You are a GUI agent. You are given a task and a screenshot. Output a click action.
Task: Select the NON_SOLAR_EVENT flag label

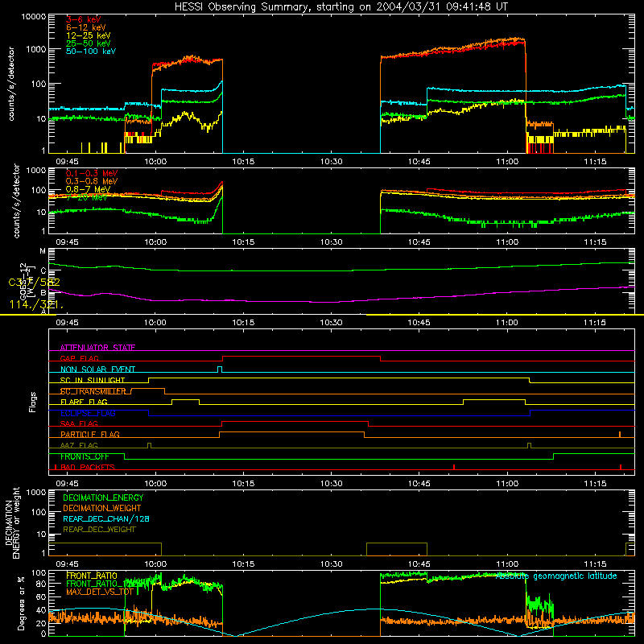97,369
